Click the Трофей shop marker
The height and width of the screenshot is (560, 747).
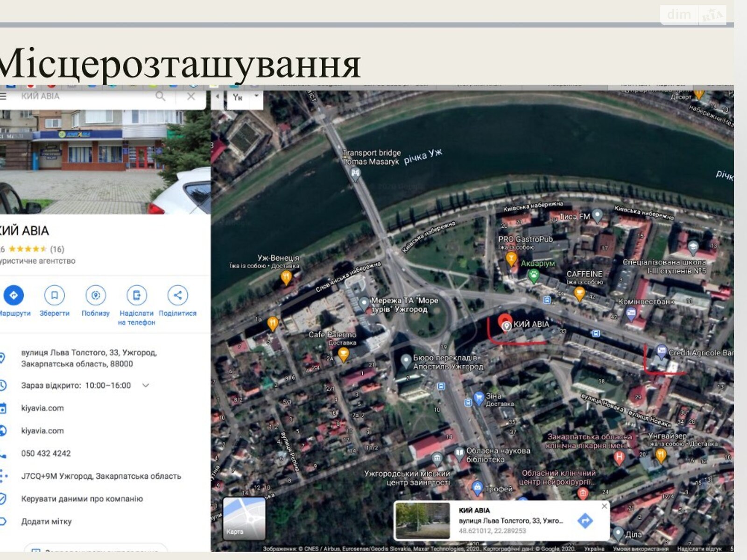point(477,488)
